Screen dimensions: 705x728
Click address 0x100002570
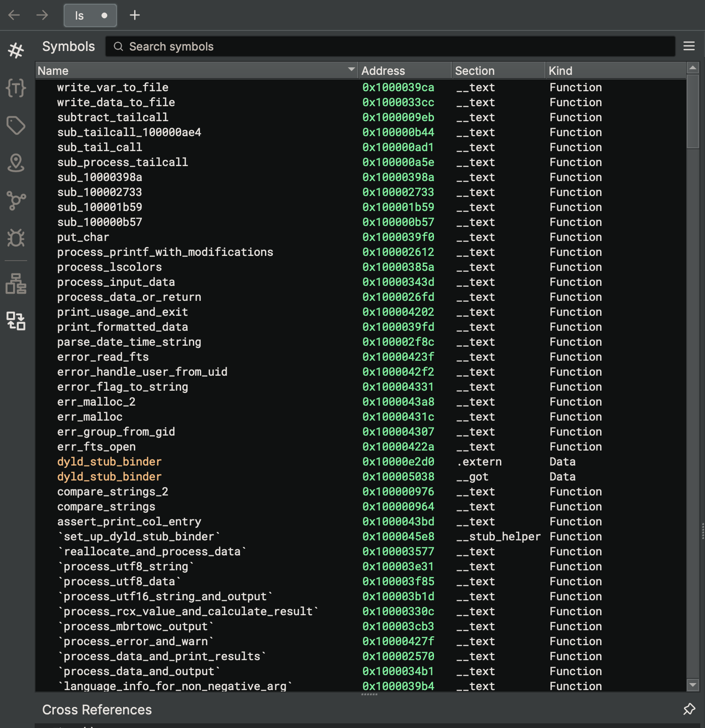point(398,656)
